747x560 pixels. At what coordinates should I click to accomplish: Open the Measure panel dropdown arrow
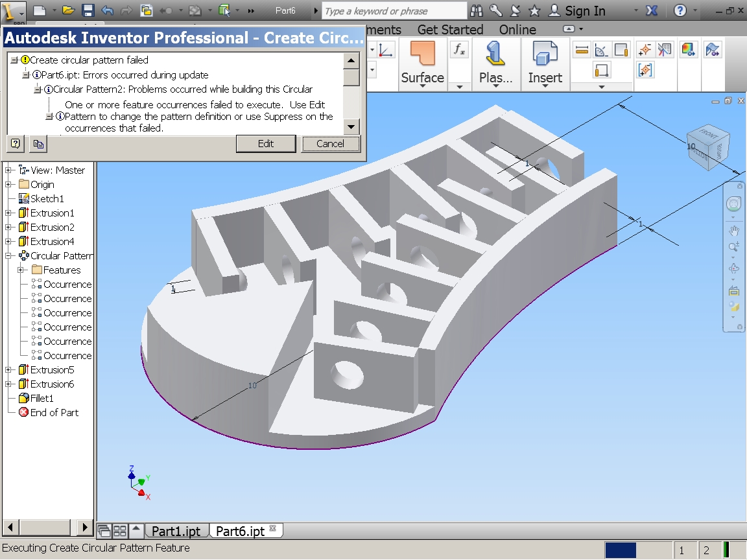[601, 87]
